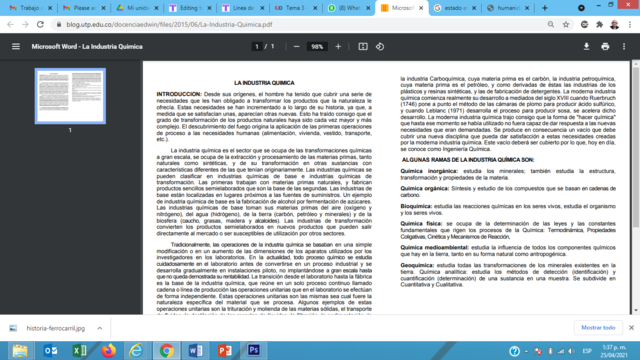The width and height of the screenshot is (640, 360).
Task: Close the downloads bar
Action: coord(631,327)
